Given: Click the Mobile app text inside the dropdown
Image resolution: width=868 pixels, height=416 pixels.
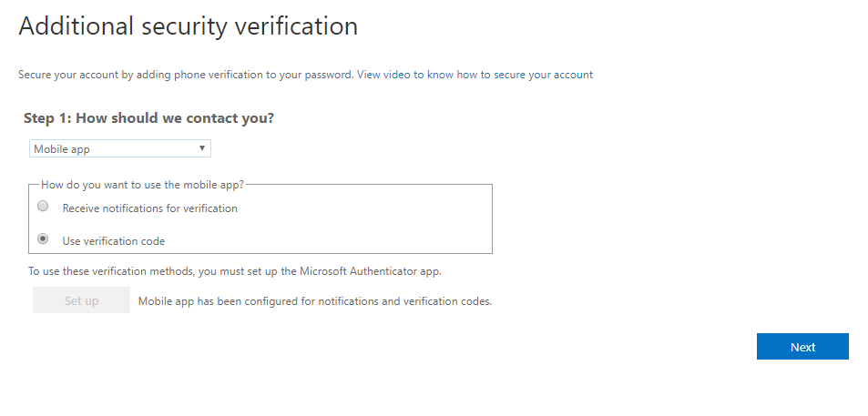Looking at the screenshot, I should pos(61,148).
